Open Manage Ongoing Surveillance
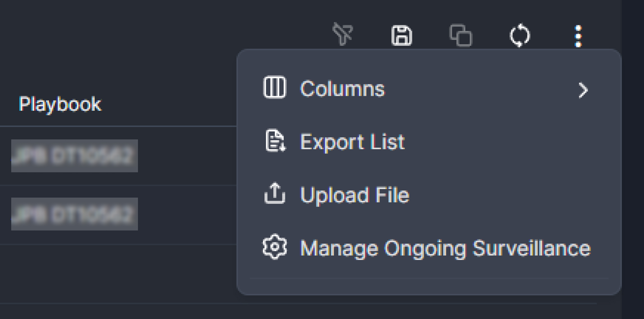Viewport: 644px width, 319px height. [445, 248]
